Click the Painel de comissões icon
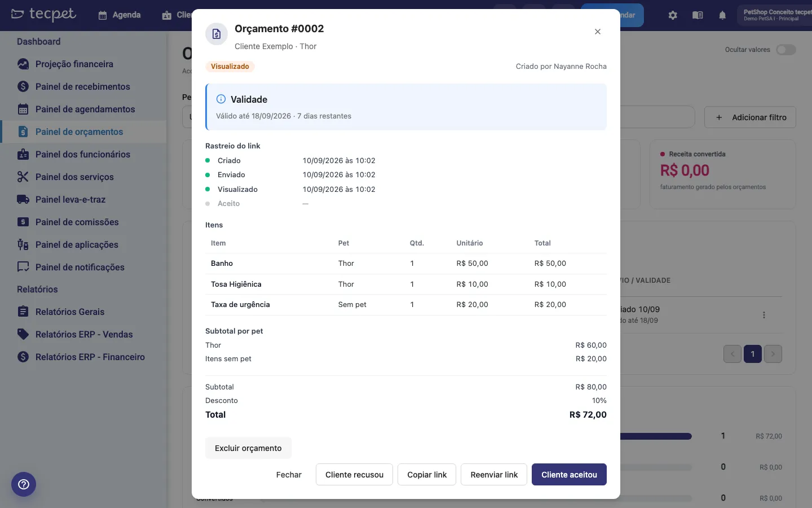The width and height of the screenshot is (812, 508). 23,222
